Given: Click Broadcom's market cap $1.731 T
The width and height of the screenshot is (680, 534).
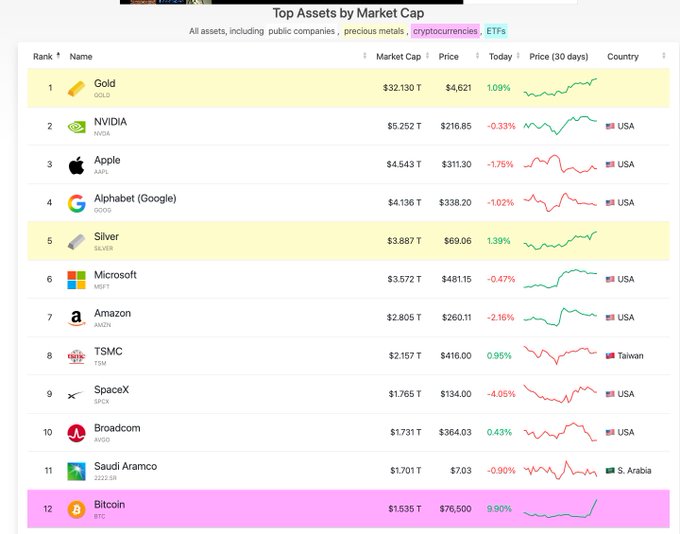Looking at the screenshot, I should pyautogui.click(x=405, y=432).
